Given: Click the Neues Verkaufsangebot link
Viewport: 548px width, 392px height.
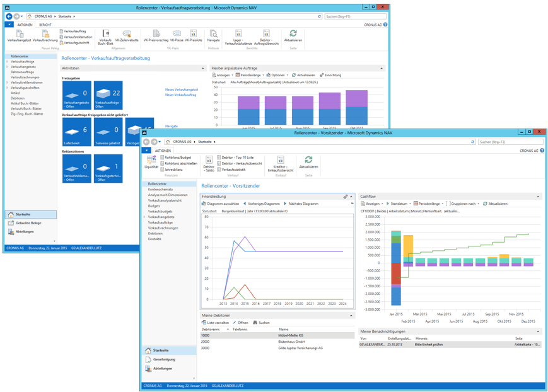Looking at the screenshot, I should pos(182,89).
